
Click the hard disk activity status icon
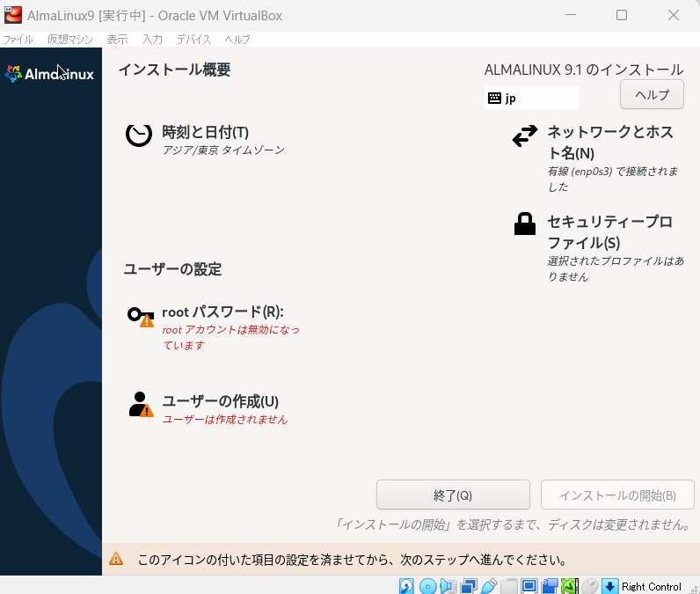click(406, 586)
